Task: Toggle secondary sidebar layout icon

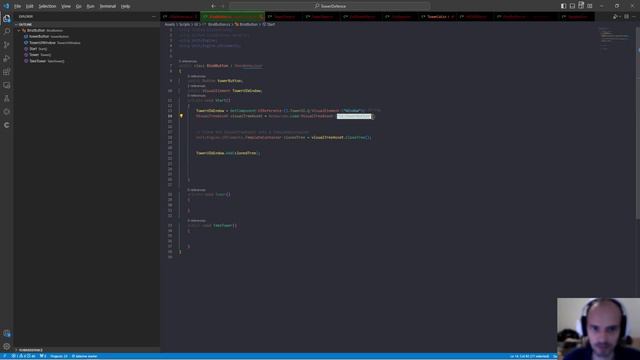Action: (581, 6)
